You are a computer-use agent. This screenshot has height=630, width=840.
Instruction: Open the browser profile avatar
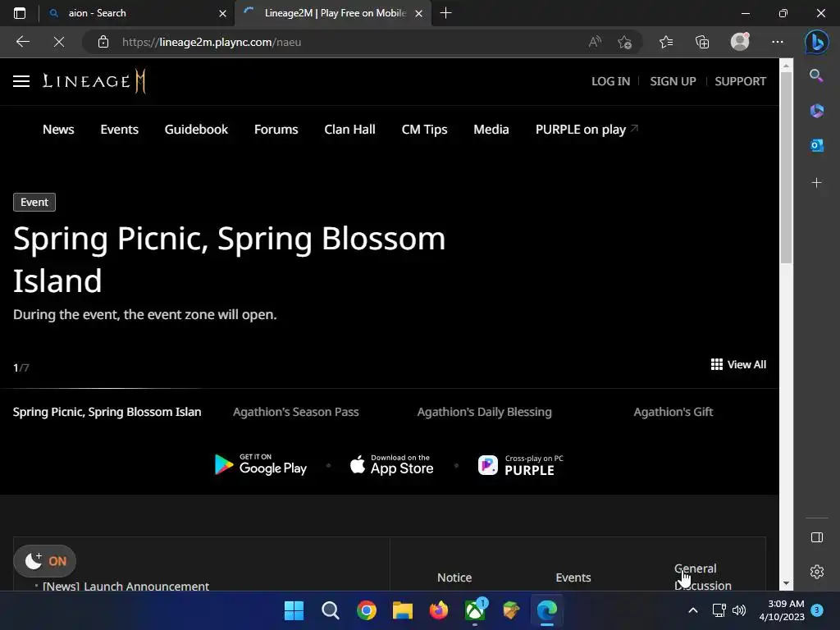click(740, 42)
